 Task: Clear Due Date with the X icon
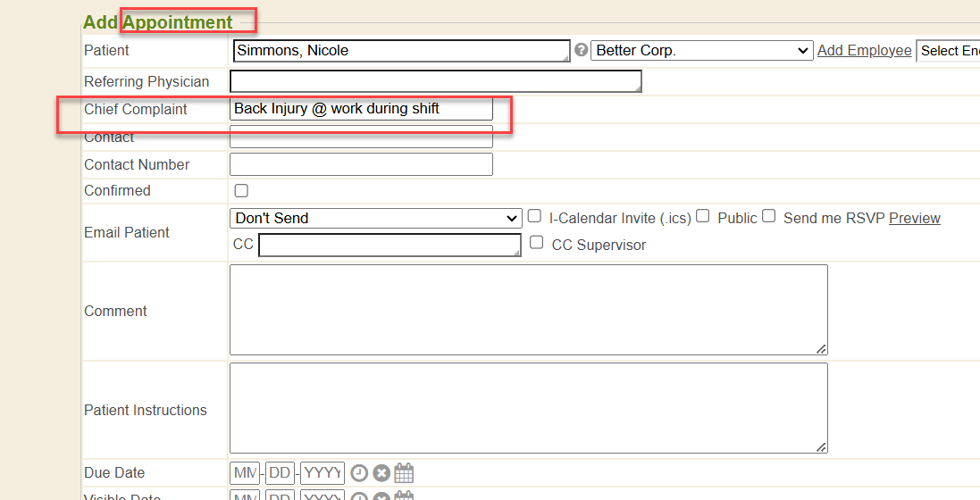(381, 473)
